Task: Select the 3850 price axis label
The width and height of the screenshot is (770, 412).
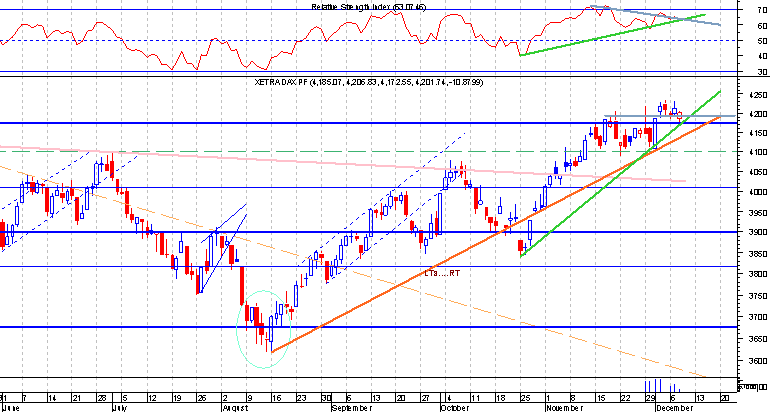Action: pos(759,254)
